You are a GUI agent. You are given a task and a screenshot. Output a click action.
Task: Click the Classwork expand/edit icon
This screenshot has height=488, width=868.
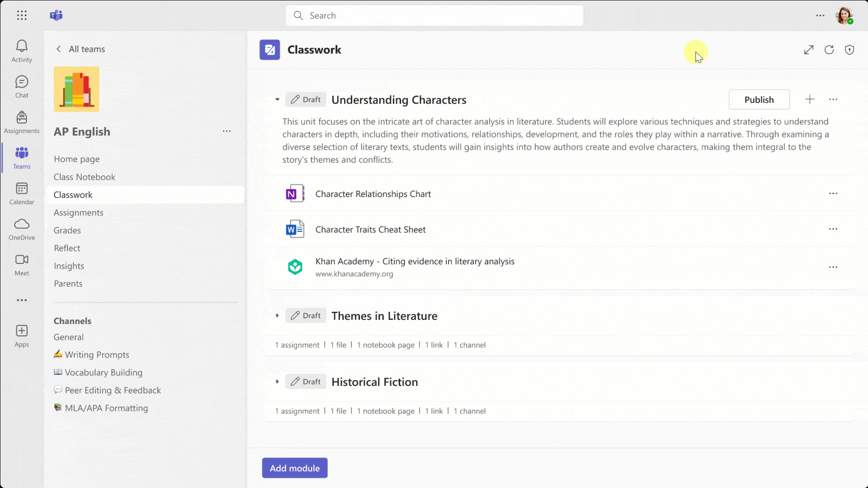(809, 49)
